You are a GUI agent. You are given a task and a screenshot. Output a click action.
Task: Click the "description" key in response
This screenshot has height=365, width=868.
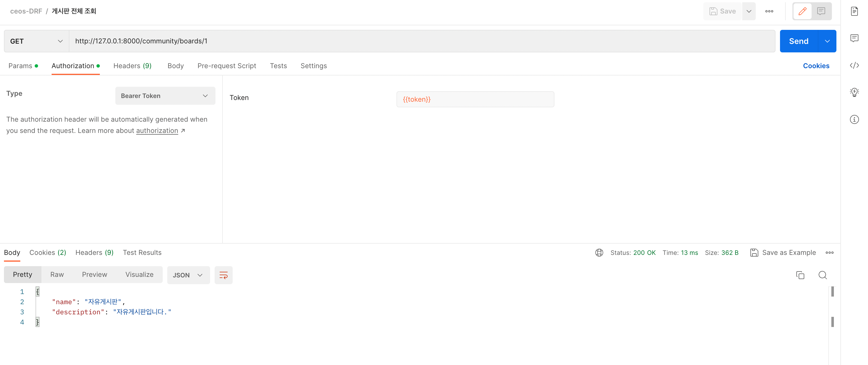(78, 312)
